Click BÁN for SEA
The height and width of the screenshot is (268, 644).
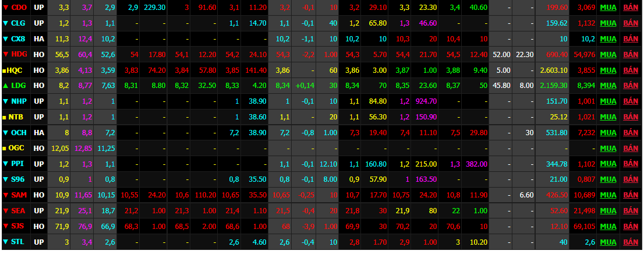pos(631,210)
